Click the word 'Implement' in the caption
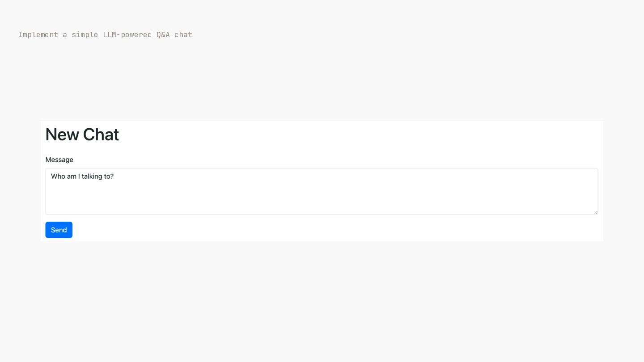The image size is (644, 362). pyautogui.click(x=38, y=34)
